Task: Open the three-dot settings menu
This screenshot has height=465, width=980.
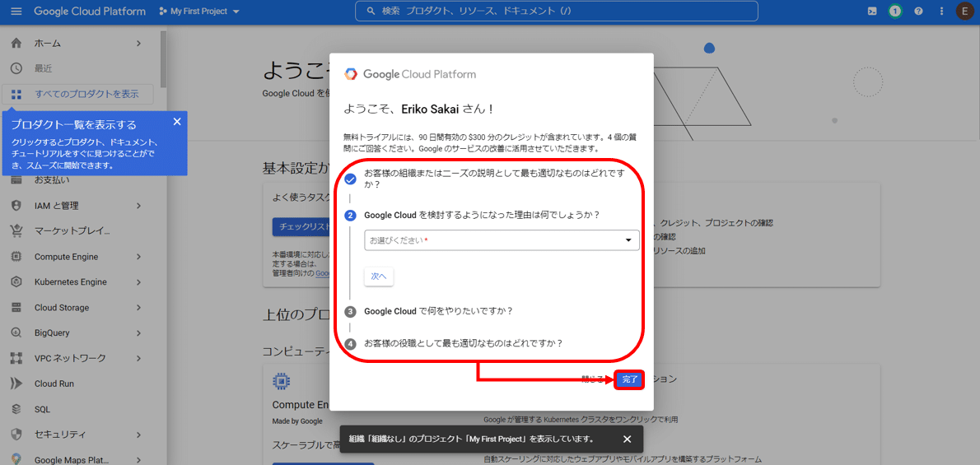Action: tap(941, 12)
